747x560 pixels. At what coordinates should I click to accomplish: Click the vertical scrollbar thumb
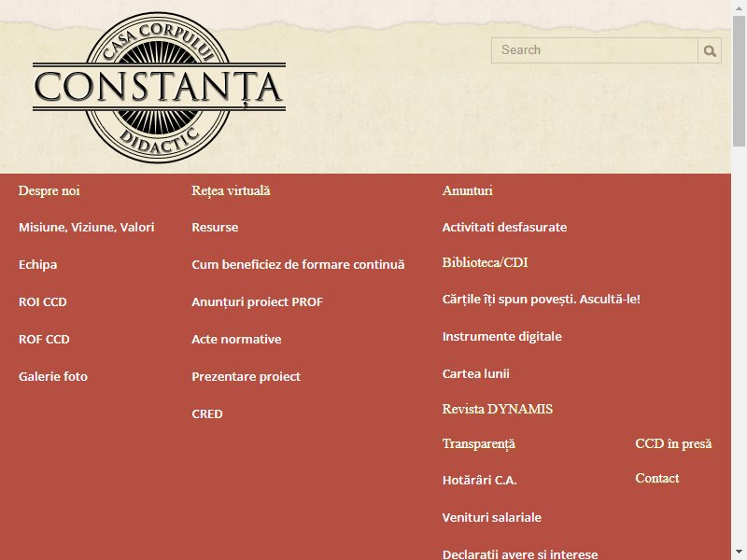point(740,81)
